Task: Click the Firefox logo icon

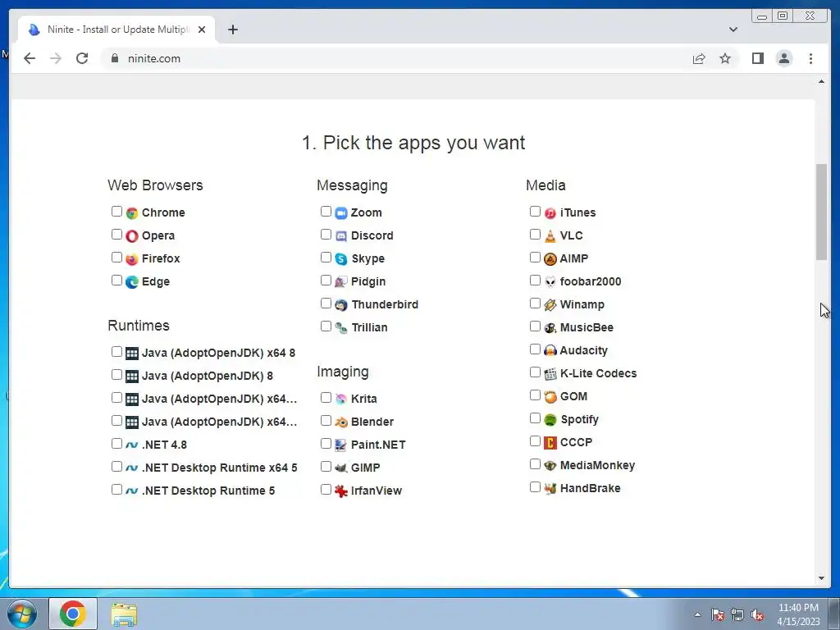Action: [132, 259]
